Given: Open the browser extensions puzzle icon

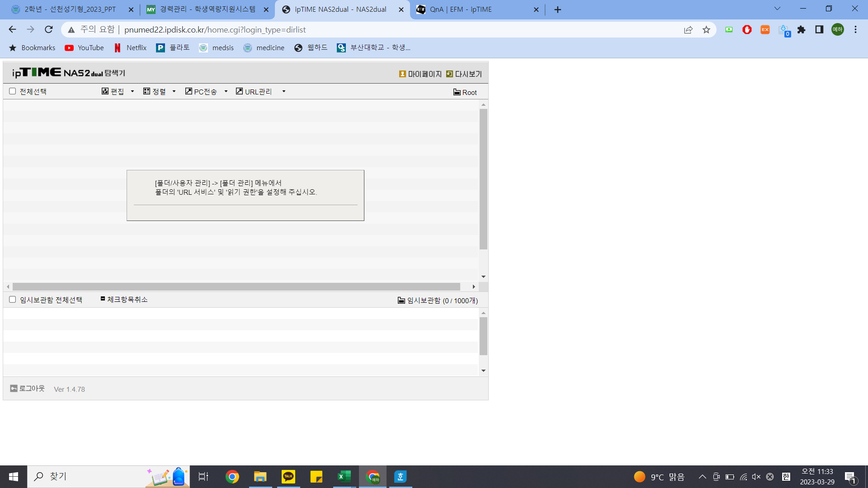Looking at the screenshot, I should (801, 30).
